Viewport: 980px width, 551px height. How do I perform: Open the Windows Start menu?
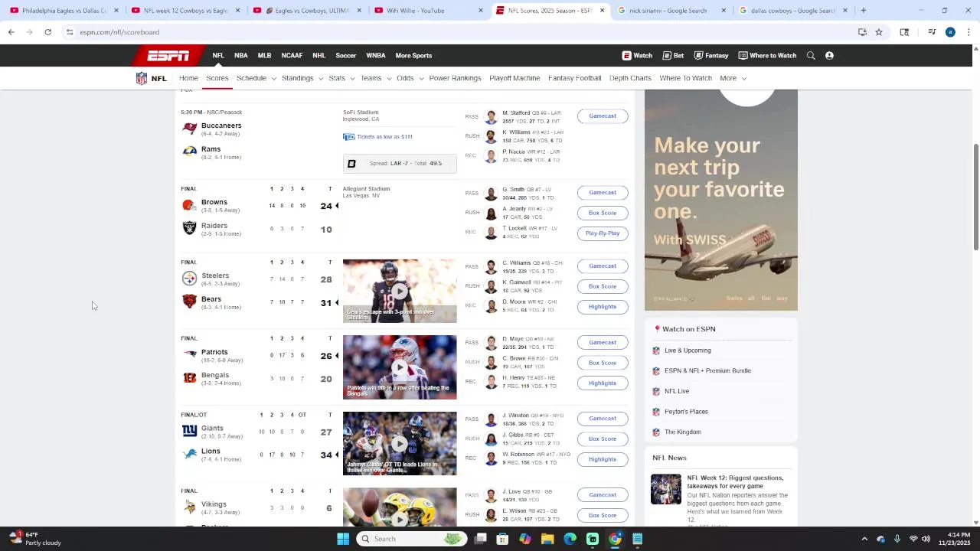tap(343, 539)
